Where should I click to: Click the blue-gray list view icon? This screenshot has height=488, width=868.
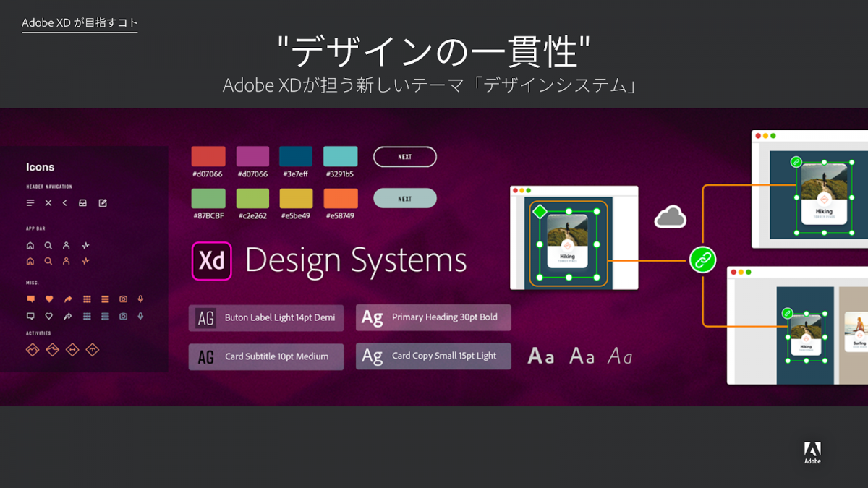tap(105, 316)
